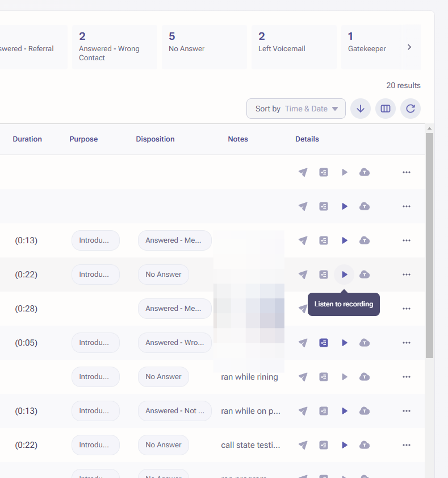Screen dimensions: 448x478
Task: Click cloud upload on 0:13 Answered - Me... row
Action: pos(364,240)
